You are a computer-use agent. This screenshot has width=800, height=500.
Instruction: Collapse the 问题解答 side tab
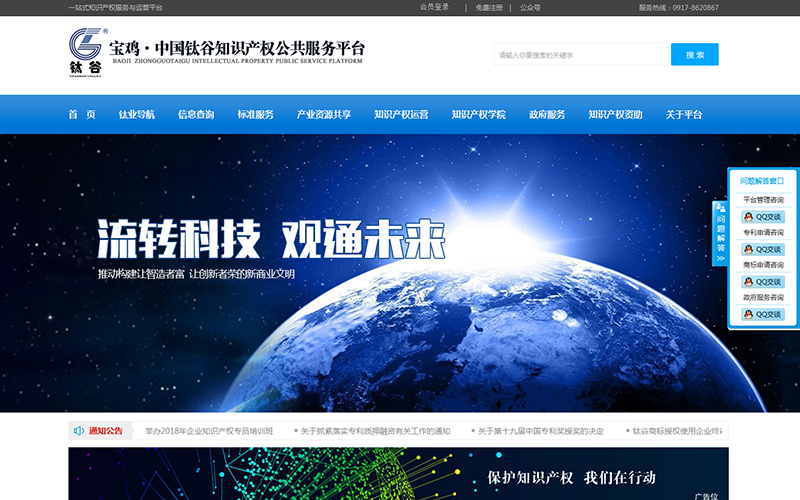coord(720,234)
